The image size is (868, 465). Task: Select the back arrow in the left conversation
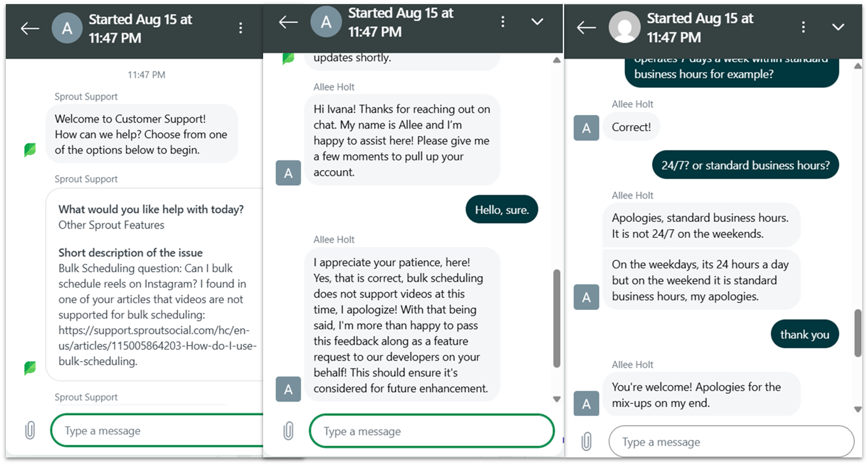(30, 27)
